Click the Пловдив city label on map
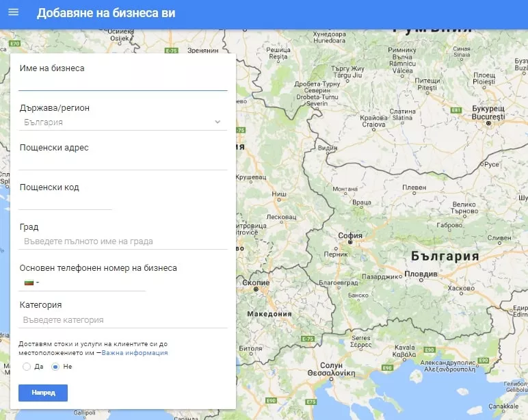 coord(421,274)
